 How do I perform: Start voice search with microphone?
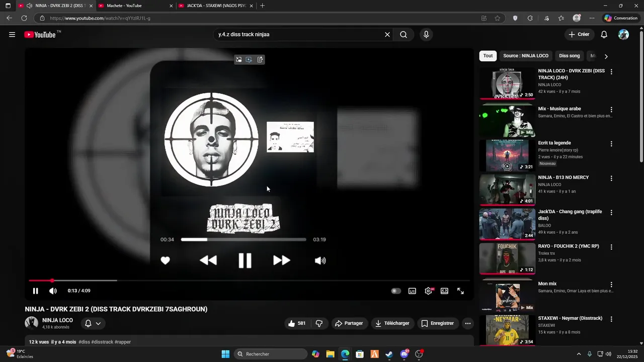click(x=426, y=35)
